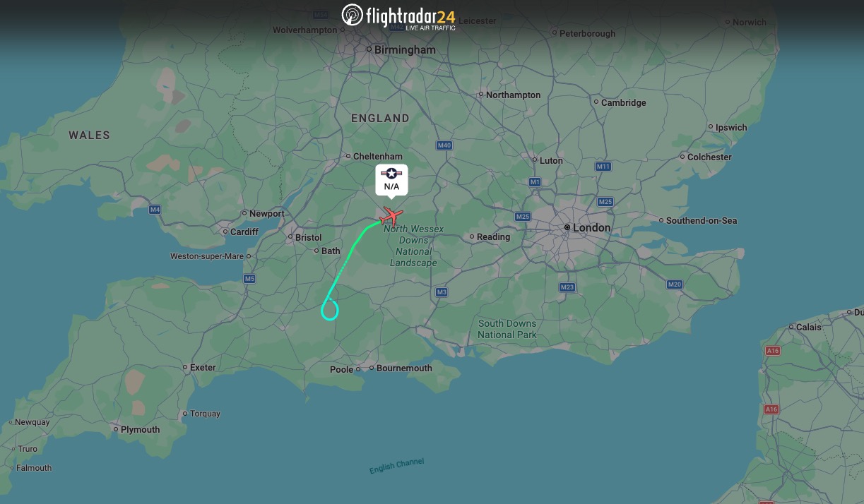The image size is (864, 504).
Task: Click the loop in the green flight trail
Action: 330,310
